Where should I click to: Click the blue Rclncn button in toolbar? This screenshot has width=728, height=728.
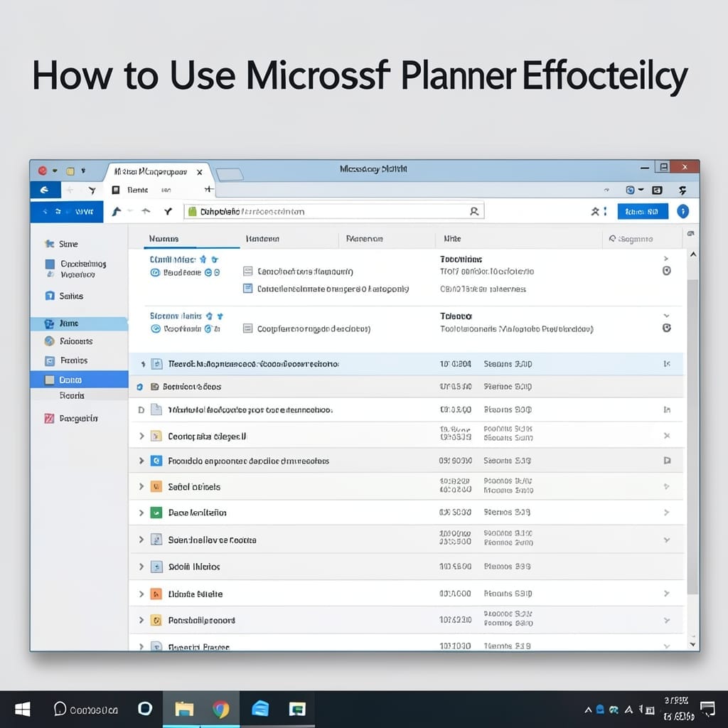pyautogui.click(x=643, y=212)
